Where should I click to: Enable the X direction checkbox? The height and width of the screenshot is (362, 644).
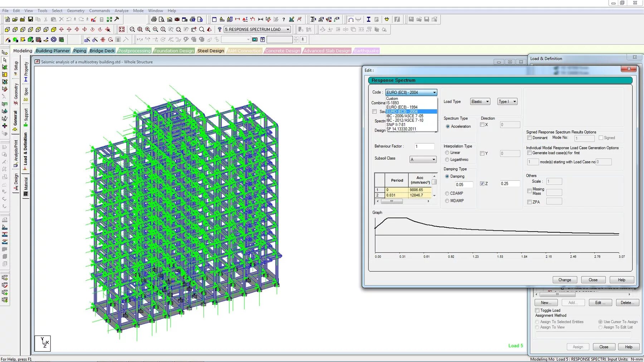(x=482, y=125)
